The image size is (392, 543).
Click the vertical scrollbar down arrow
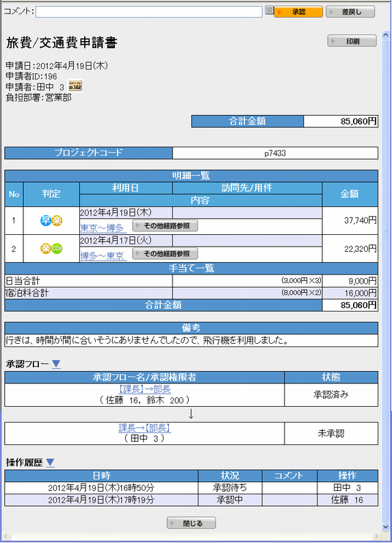pos(386,527)
